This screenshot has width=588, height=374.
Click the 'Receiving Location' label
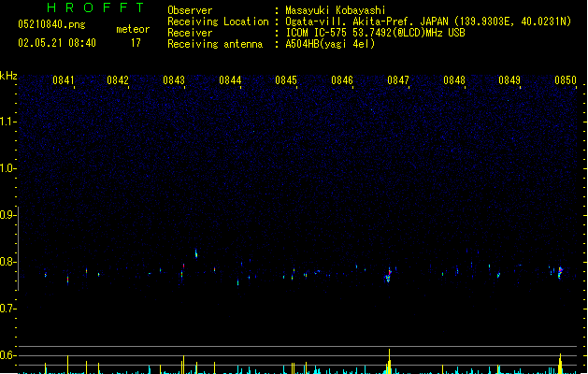218,22
